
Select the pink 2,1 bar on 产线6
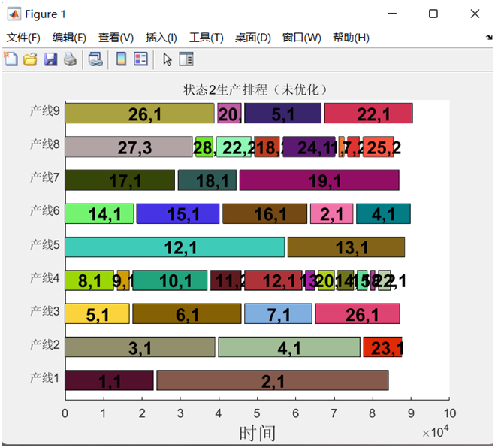[x=332, y=213]
